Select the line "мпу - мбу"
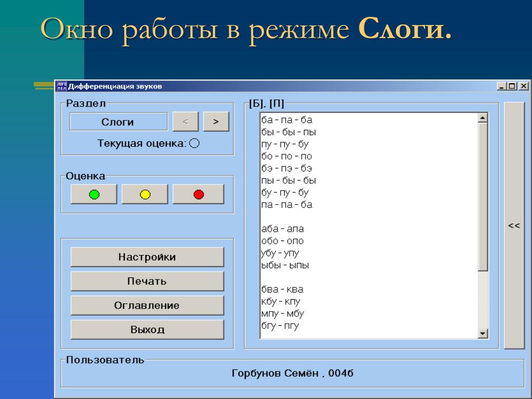Image resolution: width=532 pixels, height=399 pixels. point(283,313)
